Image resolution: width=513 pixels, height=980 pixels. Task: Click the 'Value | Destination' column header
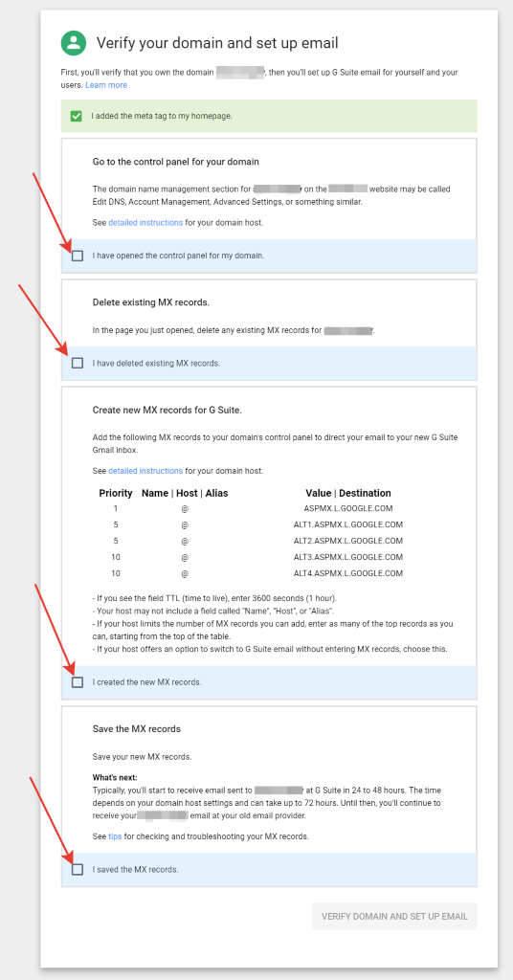click(348, 493)
